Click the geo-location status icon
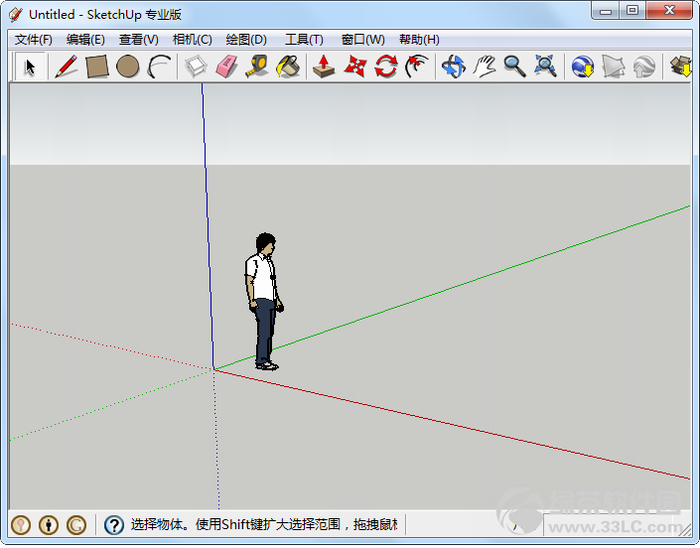The width and height of the screenshot is (700, 548). tap(21, 525)
